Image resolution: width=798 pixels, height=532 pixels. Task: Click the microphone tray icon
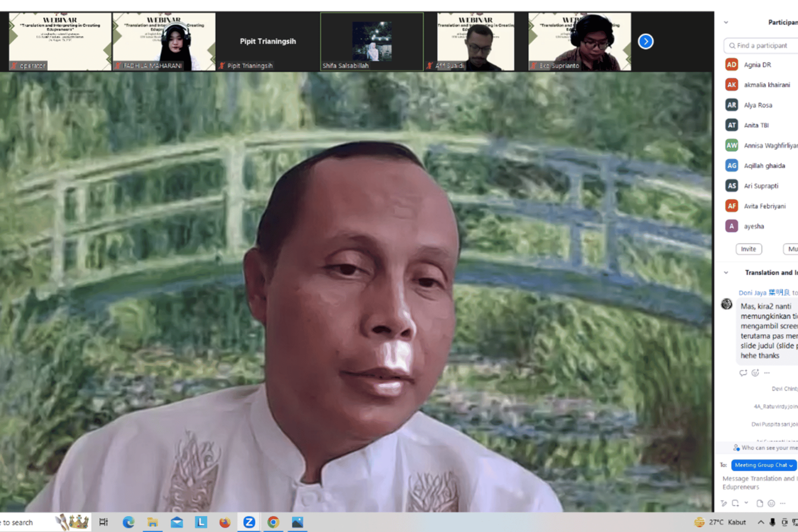(772, 522)
